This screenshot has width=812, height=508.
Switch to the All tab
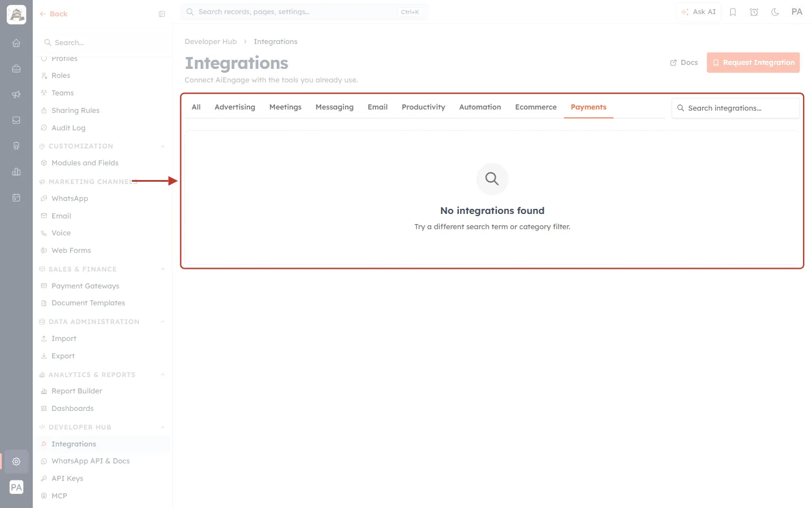196,107
